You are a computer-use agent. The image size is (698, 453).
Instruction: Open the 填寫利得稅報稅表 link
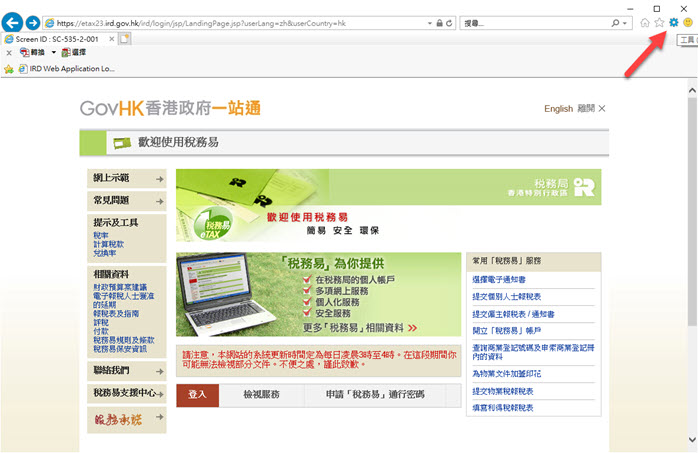point(503,408)
